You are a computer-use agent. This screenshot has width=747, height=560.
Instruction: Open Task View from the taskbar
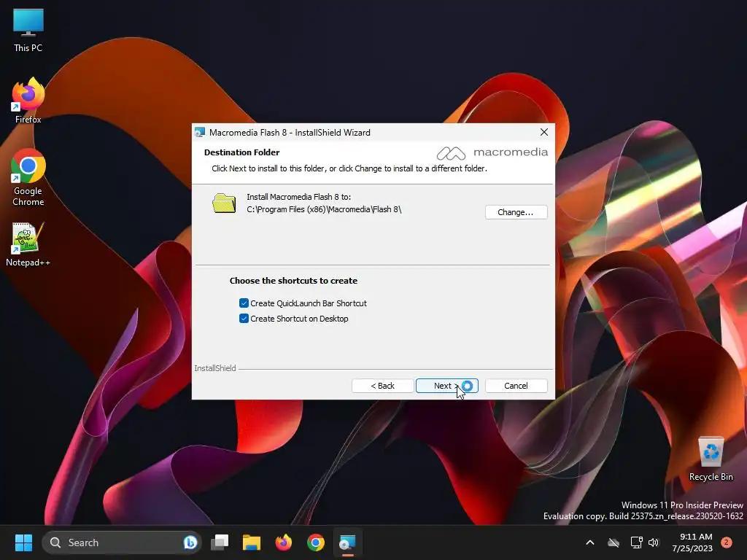[220, 542]
